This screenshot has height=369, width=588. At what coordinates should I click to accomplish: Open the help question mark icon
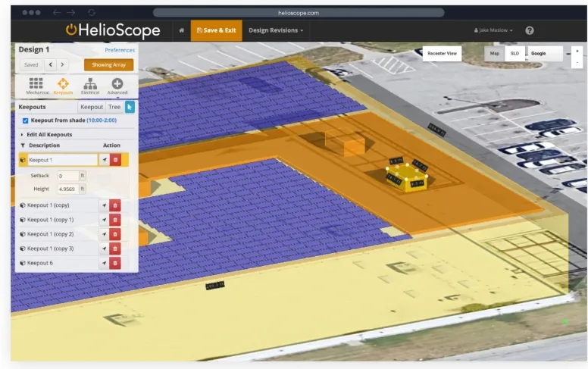(x=529, y=30)
